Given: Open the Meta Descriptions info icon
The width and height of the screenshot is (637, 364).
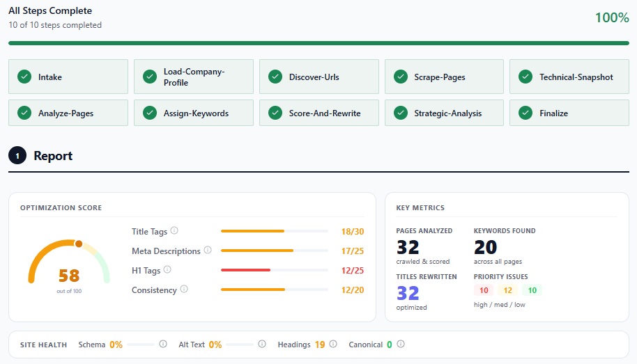Looking at the screenshot, I should coord(208,250).
